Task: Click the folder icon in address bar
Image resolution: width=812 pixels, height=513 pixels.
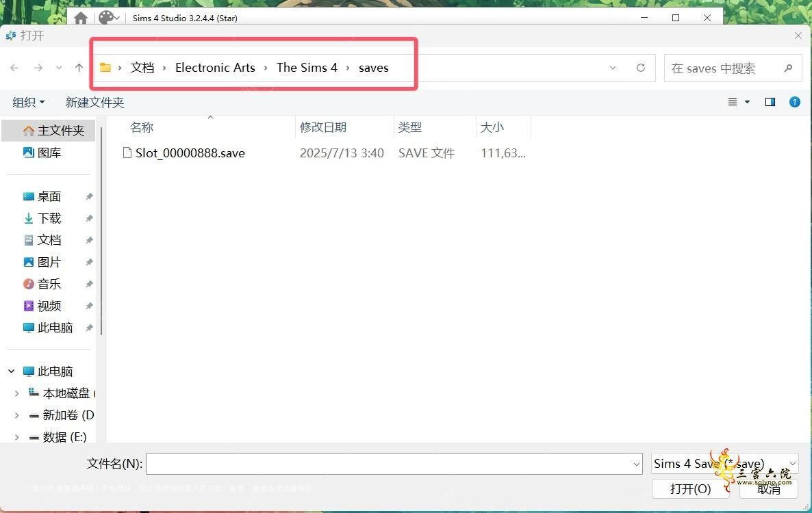Action: pos(105,68)
